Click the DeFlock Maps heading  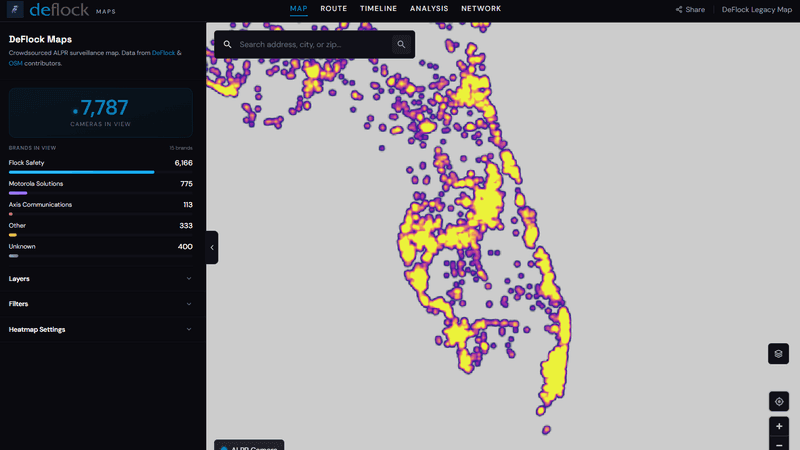point(40,39)
